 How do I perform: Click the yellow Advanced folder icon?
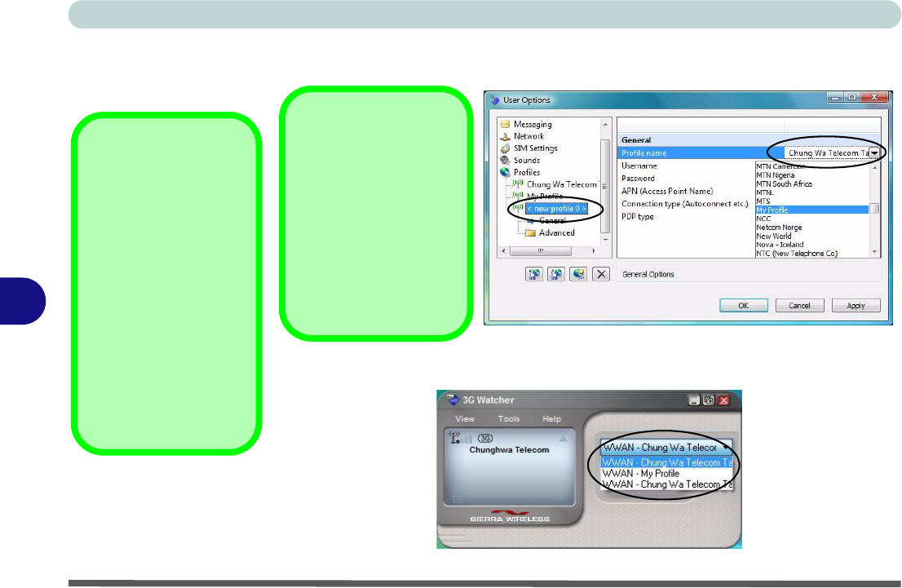[x=530, y=233]
